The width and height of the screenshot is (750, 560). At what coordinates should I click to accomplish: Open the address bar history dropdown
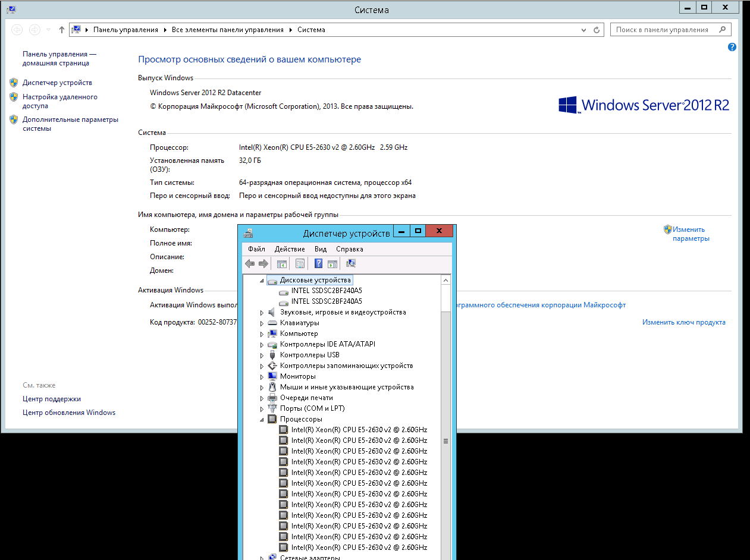(x=584, y=30)
